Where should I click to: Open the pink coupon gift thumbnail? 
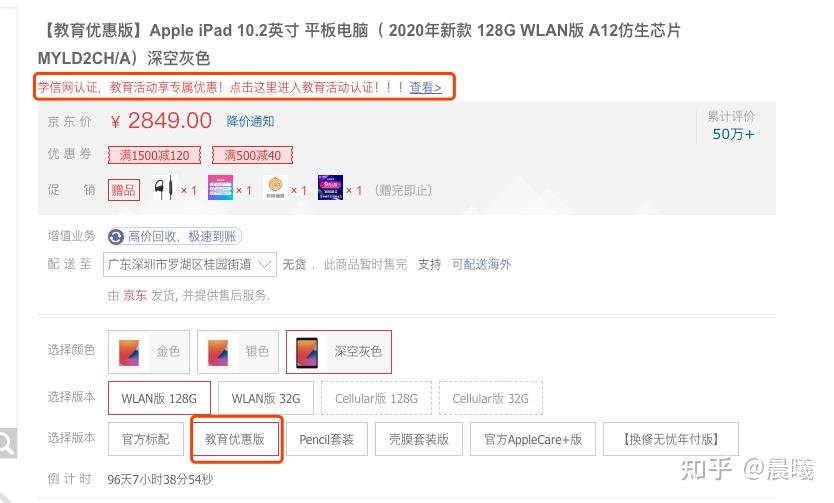[220, 188]
